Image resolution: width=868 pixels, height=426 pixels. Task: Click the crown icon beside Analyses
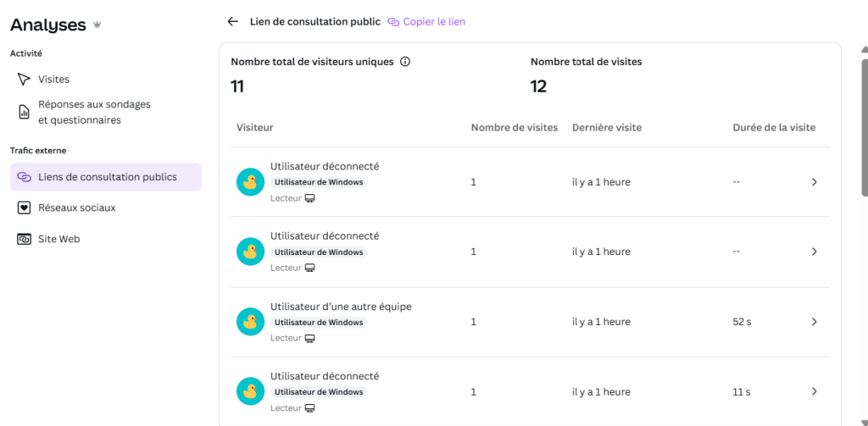point(97,25)
